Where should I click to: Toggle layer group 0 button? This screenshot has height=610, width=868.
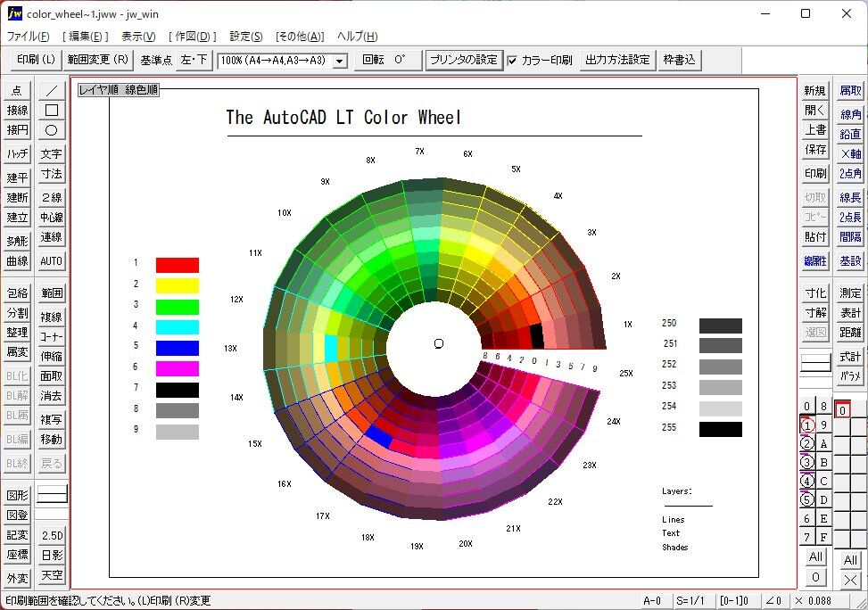click(x=843, y=410)
